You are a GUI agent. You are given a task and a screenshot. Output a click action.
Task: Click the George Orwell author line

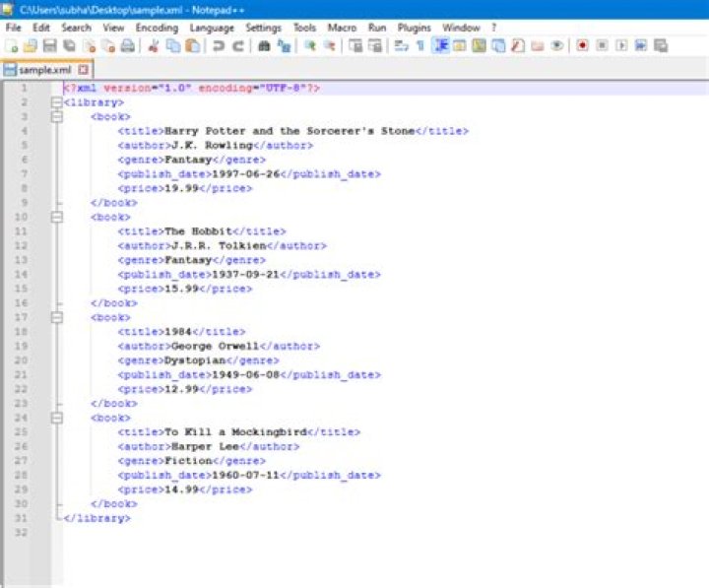pos(219,347)
